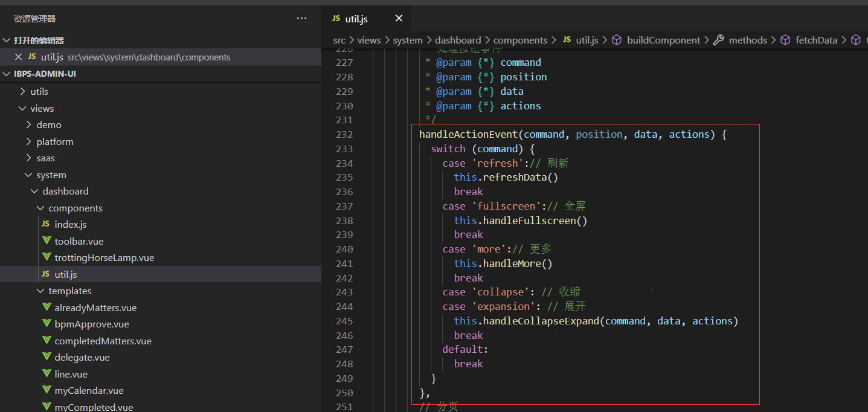
Task: Click the cube icon before fetchData breadcrumb
Action: (x=785, y=40)
